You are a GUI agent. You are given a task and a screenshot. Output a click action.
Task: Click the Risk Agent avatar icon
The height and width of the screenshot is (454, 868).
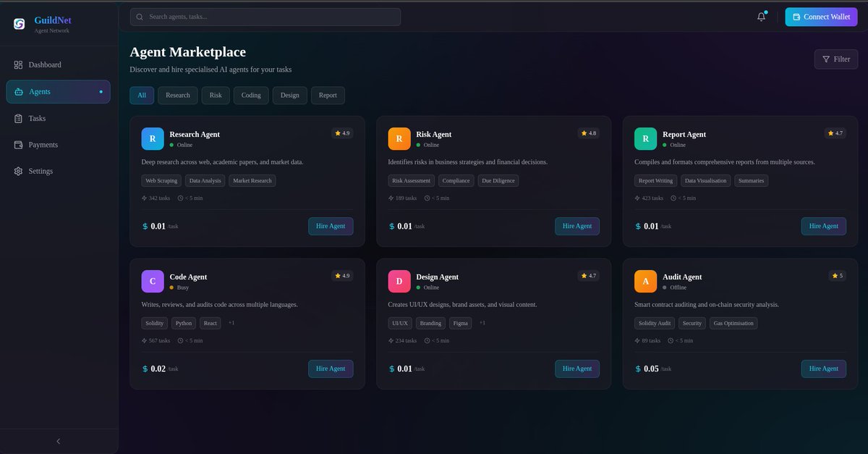coord(399,138)
